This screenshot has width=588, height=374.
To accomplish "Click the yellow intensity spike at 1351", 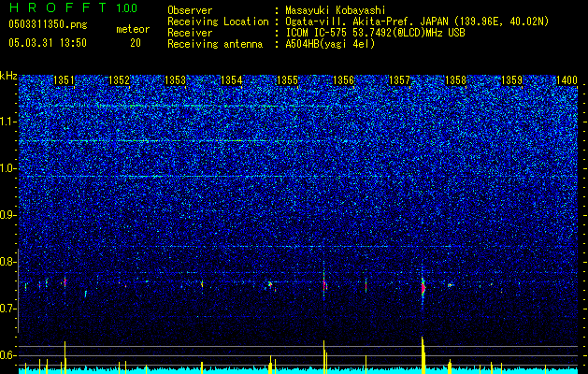I will (x=65, y=357).
